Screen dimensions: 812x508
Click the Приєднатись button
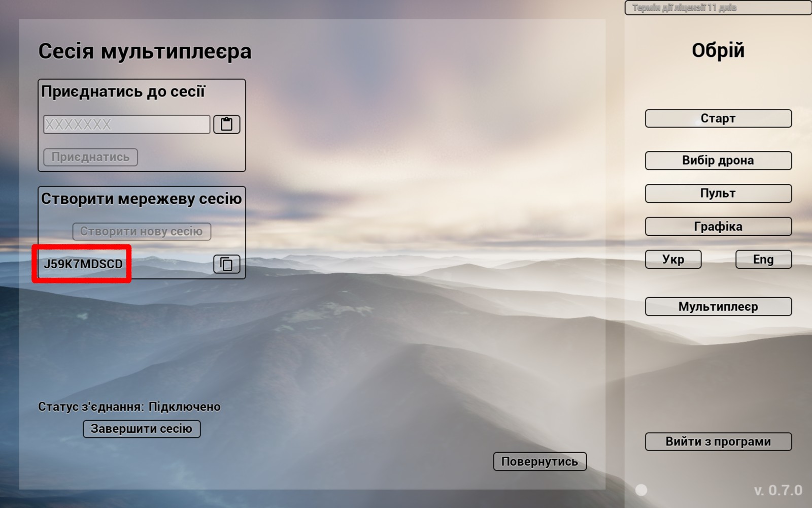pos(90,157)
